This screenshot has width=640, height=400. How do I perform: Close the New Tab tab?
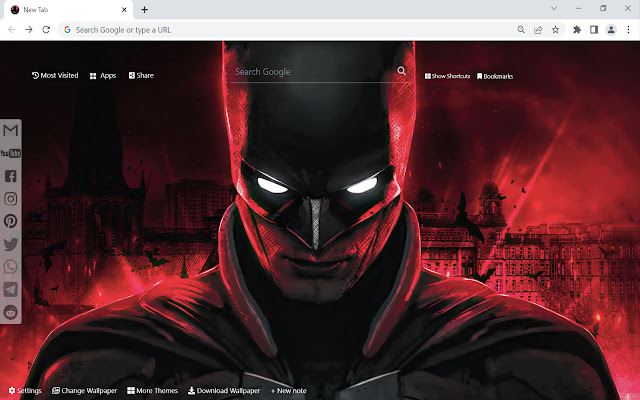tap(124, 10)
